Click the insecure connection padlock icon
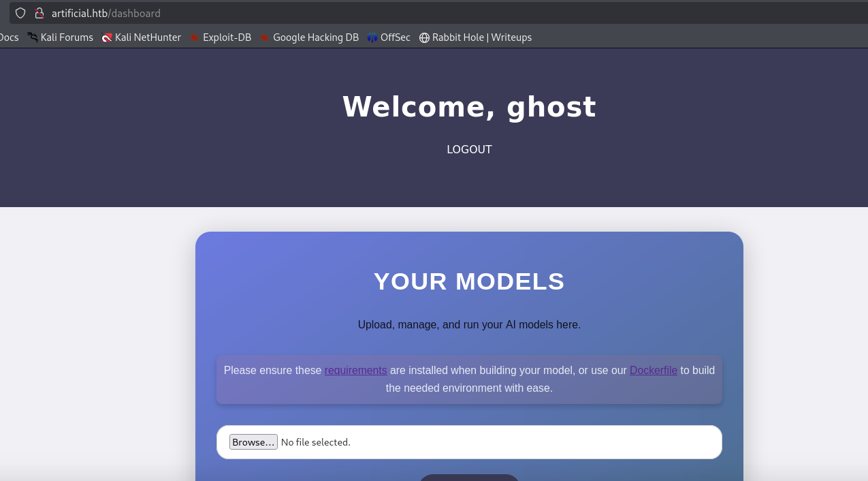The image size is (868, 481). click(x=39, y=13)
